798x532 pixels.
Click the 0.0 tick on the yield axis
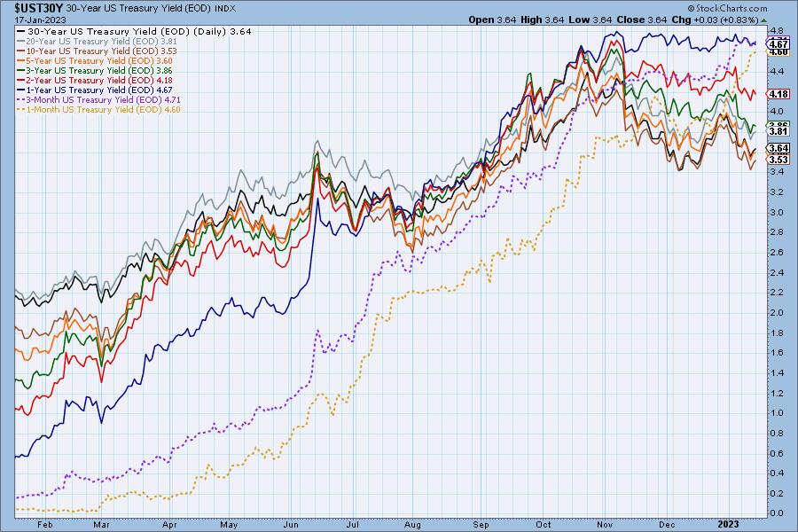[x=777, y=513]
